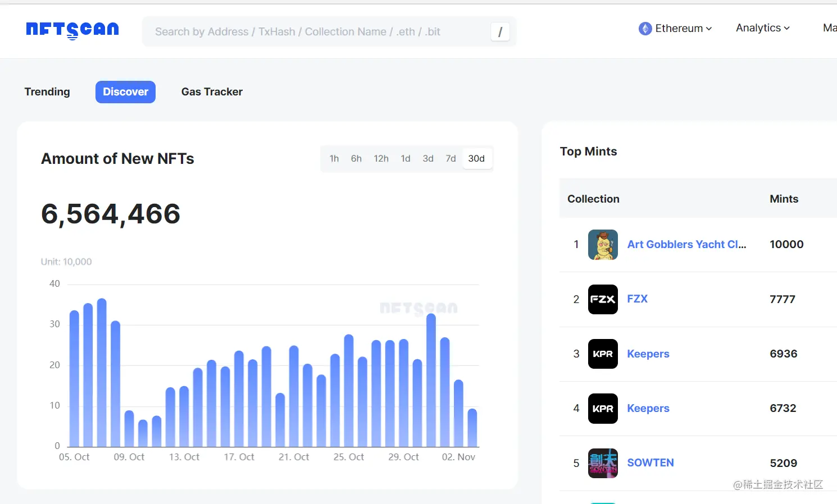Viewport: 837px width, 504px height.
Task: Select the Discover tab
Action: (x=125, y=92)
